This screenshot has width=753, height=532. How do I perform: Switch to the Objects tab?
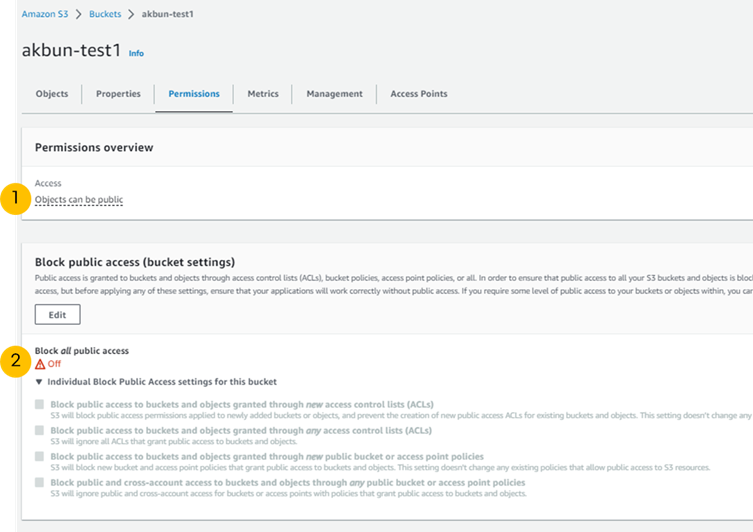tap(52, 94)
